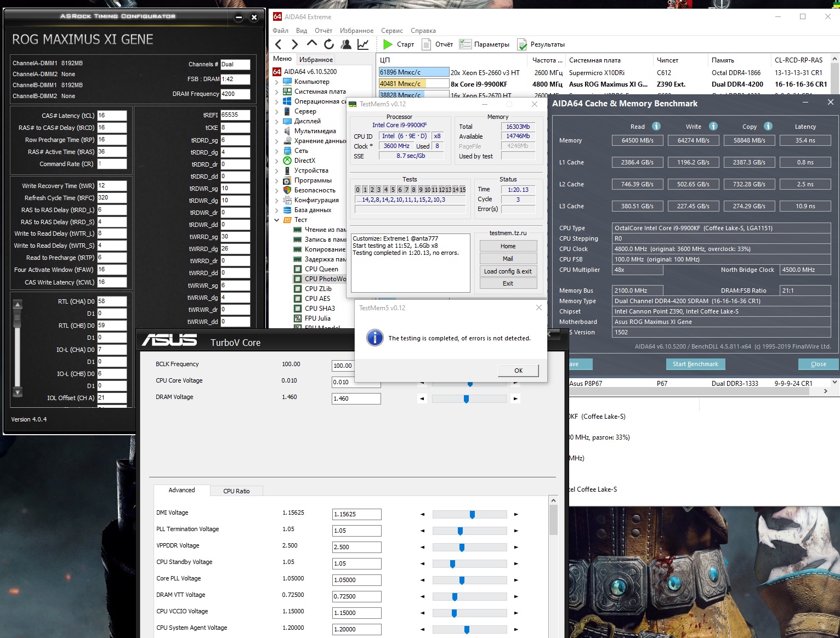This screenshot has width=840, height=638.
Task: Expand the Дисплей tree node
Action: pos(277,121)
